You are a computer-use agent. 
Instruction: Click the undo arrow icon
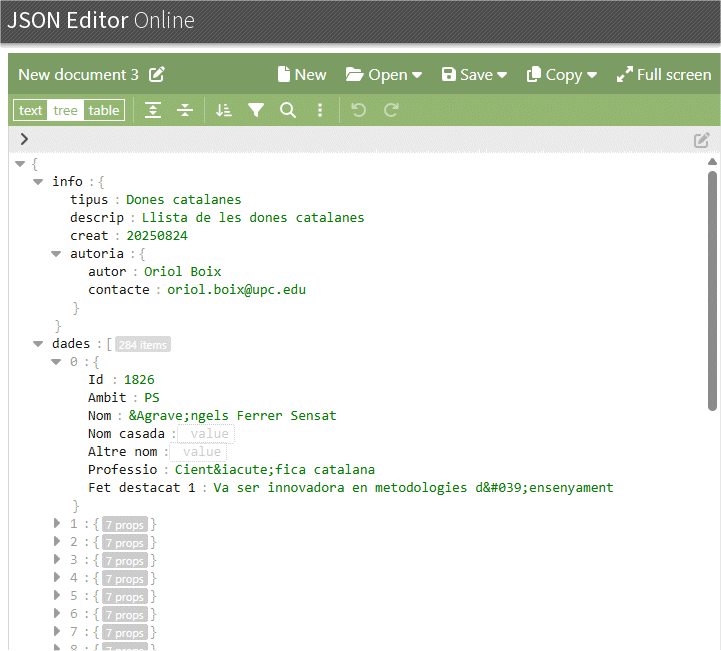pos(358,110)
